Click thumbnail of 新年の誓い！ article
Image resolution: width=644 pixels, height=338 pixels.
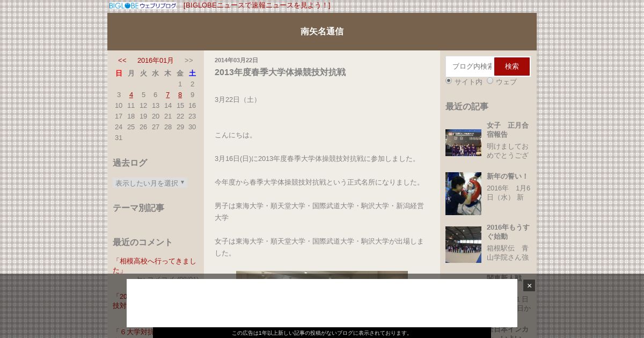463,194
